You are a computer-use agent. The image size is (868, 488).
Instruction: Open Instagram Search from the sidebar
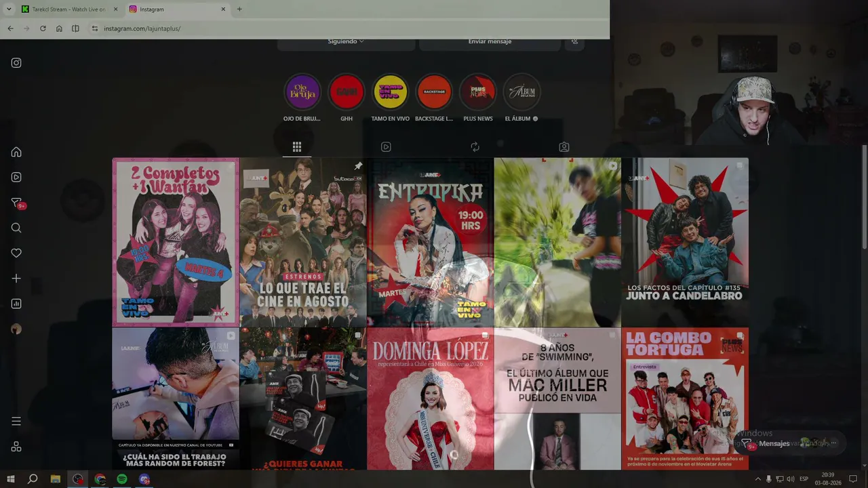click(16, 228)
